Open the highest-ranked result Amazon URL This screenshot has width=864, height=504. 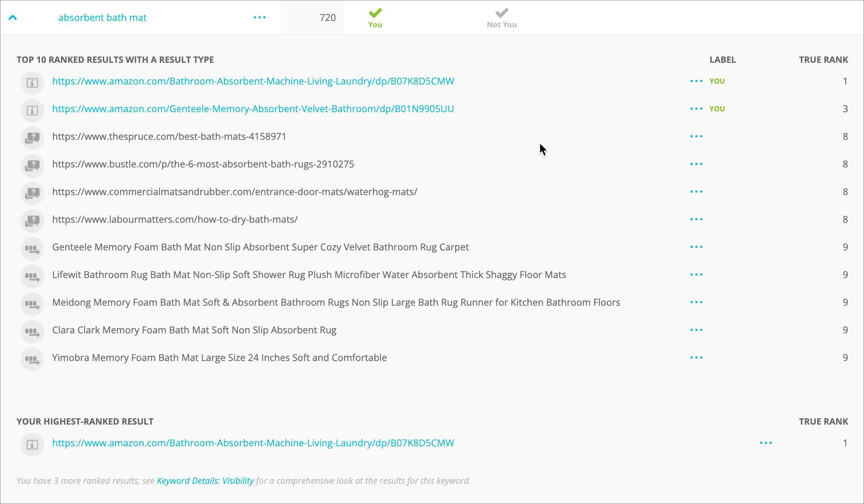point(253,443)
